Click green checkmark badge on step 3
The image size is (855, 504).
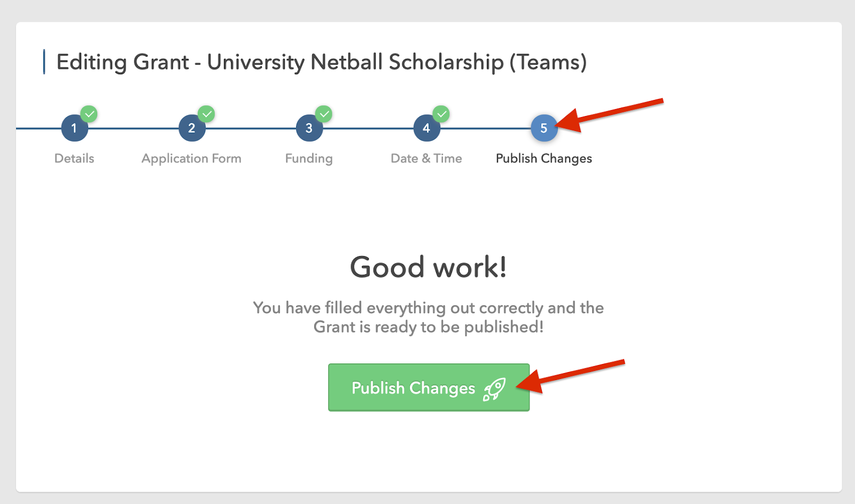(x=324, y=114)
